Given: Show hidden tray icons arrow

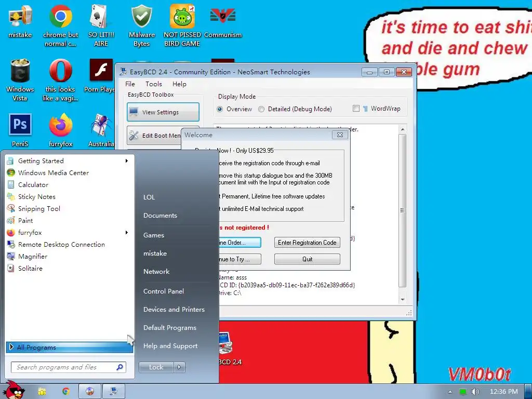Looking at the screenshot, I should (450, 392).
